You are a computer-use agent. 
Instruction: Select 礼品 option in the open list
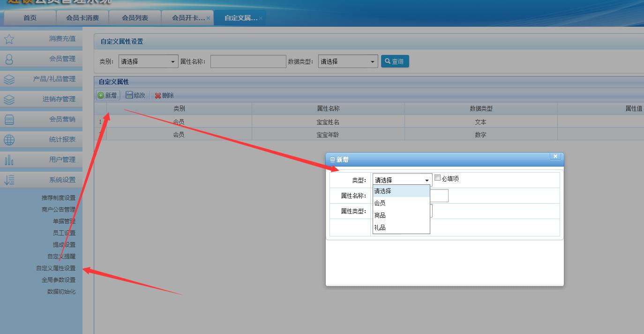click(x=380, y=228)
